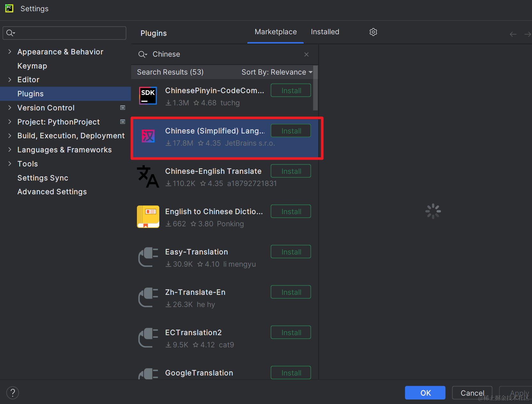
Task: Install English to Chinese Dictionary plugin
Action: point(291,211)
